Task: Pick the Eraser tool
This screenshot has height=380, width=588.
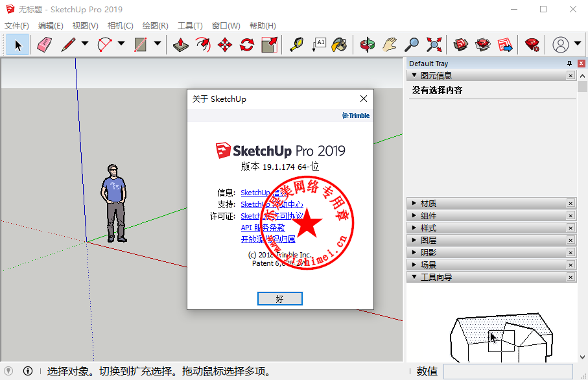Action: click(x=45, y=45)
